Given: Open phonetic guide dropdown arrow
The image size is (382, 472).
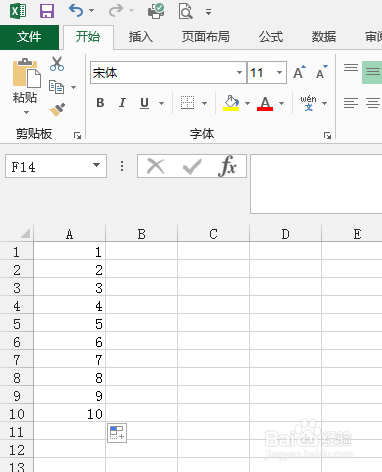Looking at the screenshot, I should [x=324, y=103].
